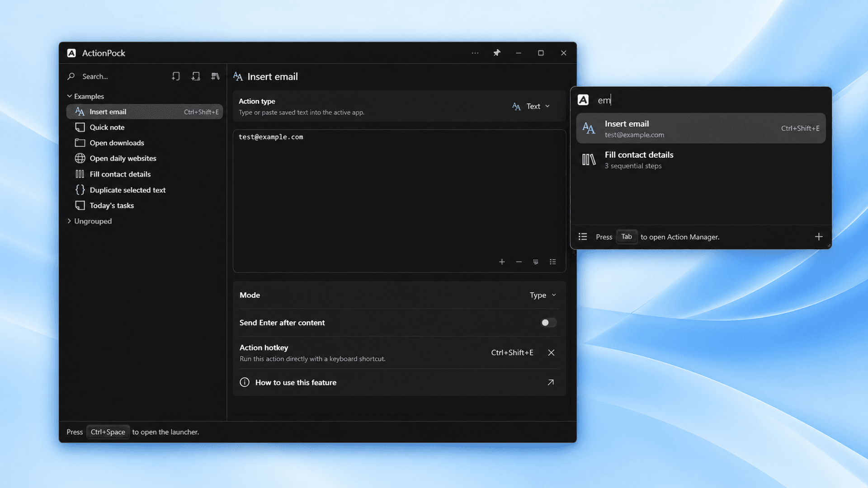Choose Insert email result in launcher
This screenshot has width=868, height=488.
click(x=701, y=128)
